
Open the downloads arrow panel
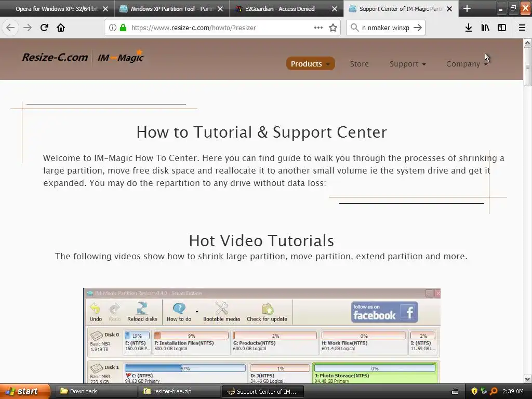[x=469, y=28]
